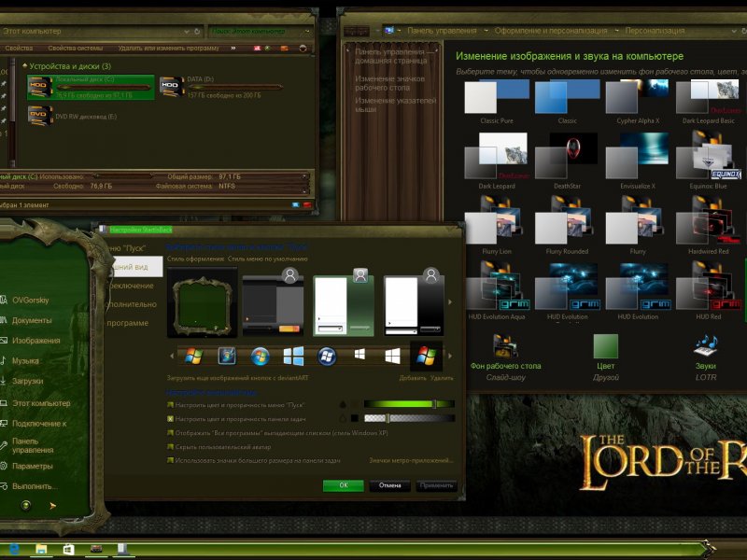Click the Применить button

pyautogui.click(x=436, y=485)
